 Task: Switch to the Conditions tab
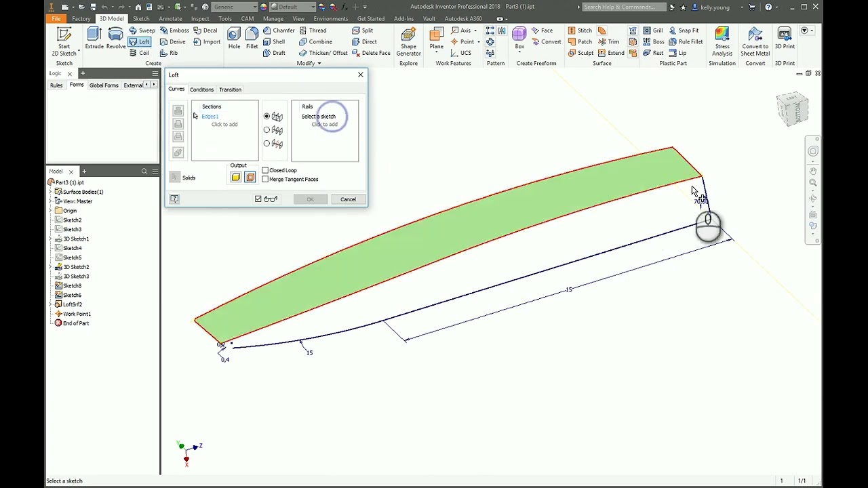201,89
